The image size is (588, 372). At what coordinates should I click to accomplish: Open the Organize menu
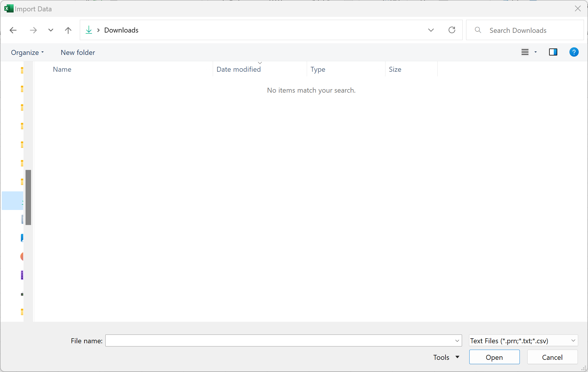[27, 53]
